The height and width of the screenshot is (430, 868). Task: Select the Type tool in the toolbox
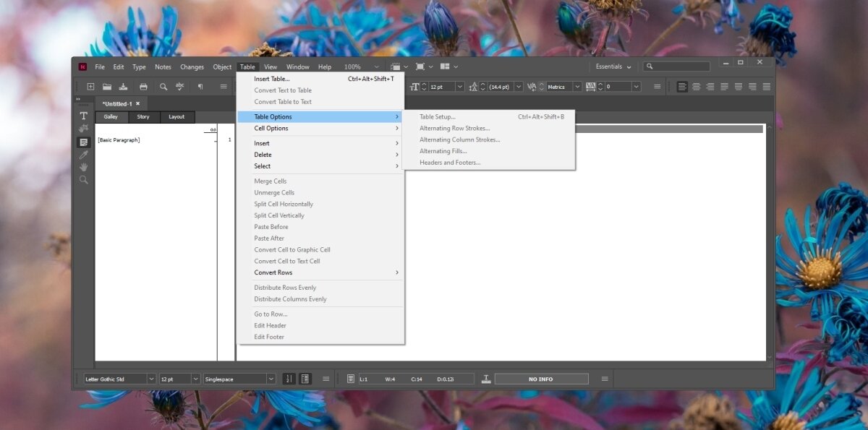83,116
